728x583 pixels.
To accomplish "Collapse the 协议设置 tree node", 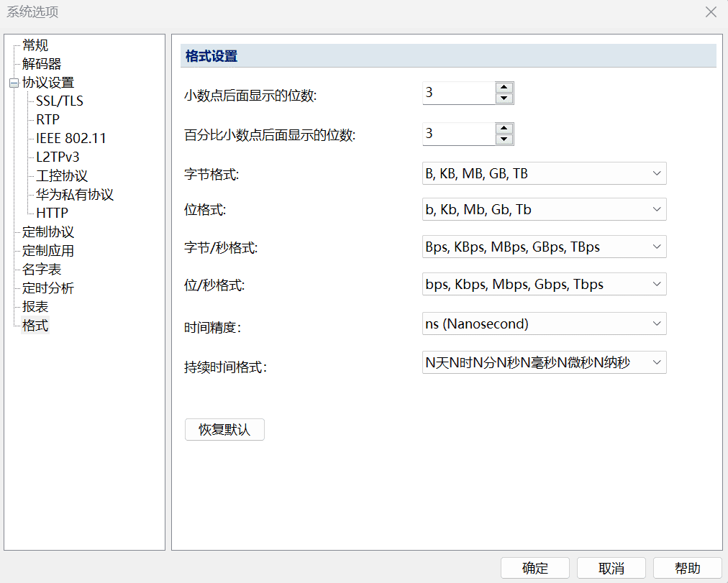I will tap(14, 83).
